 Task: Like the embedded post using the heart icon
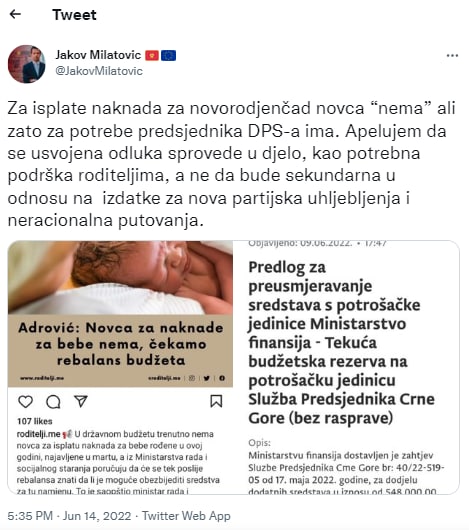click(x=25, y=402)
